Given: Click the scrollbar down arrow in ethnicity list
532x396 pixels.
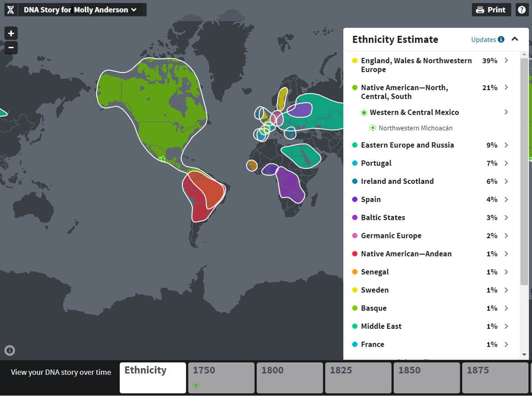Looking at the screenshot, I should click(524, 354).
